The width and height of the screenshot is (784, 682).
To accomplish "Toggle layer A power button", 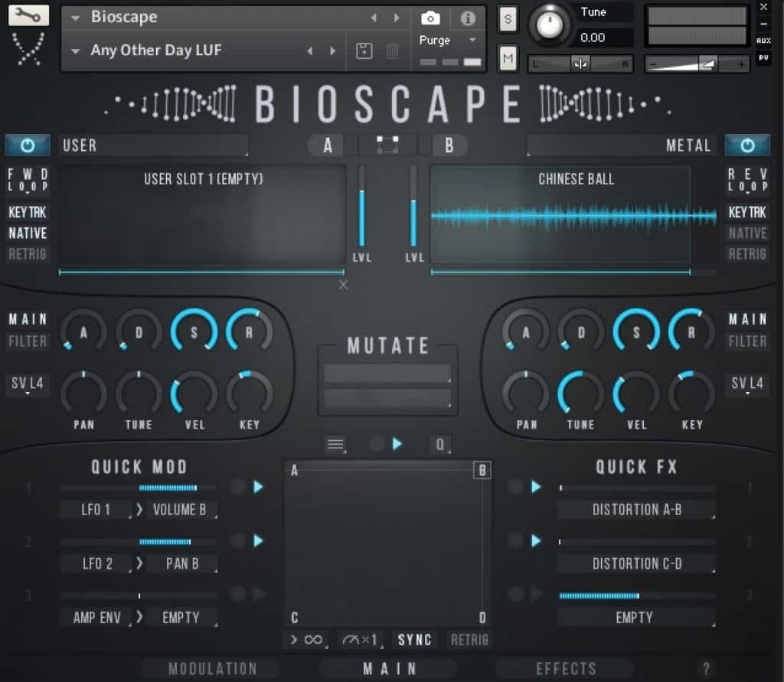I will [28, 145].
